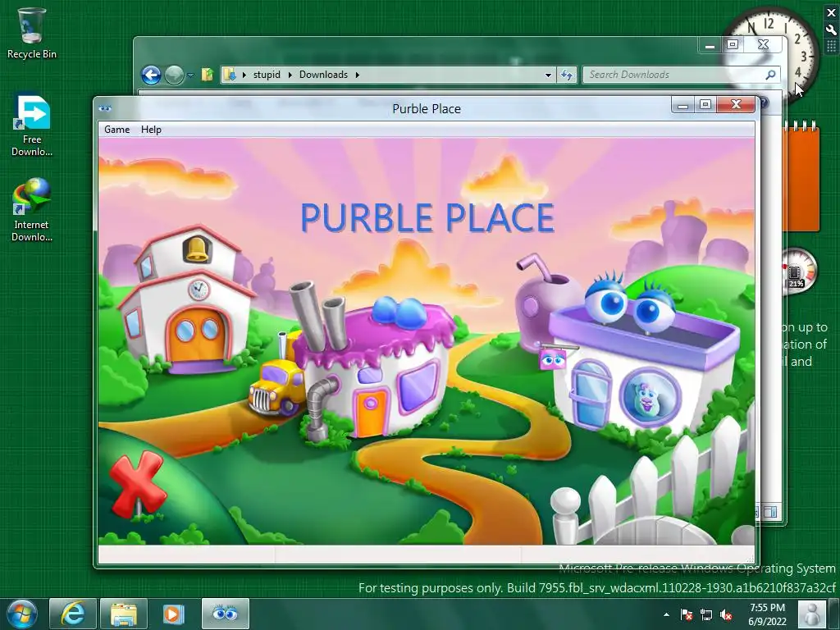Open the address bar history dropdown
Viewport: 840px width, 630px height.
click(548, 75)
